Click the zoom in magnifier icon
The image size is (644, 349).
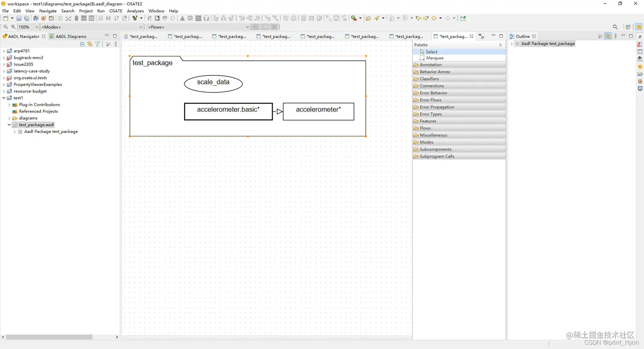(x=13, y=27)
